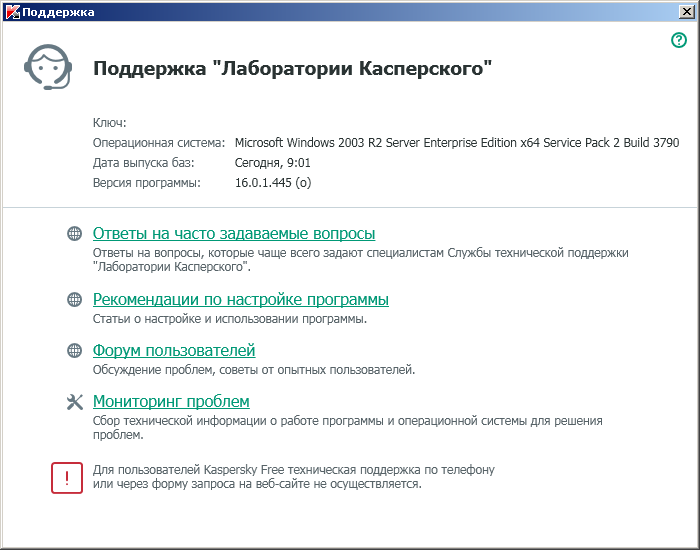The height and width of the screenshot is (550, 700).
Task: Click "Обсуждение проблем, советы от опытных пользователей" text
Action: (254, 370)
